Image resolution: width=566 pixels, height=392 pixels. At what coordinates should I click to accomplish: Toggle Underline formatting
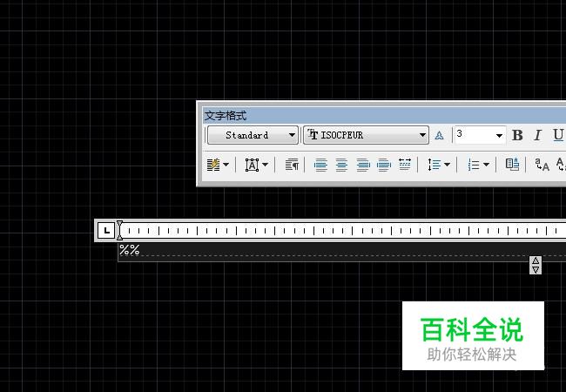pyautogui.click(x=558, y=135)
